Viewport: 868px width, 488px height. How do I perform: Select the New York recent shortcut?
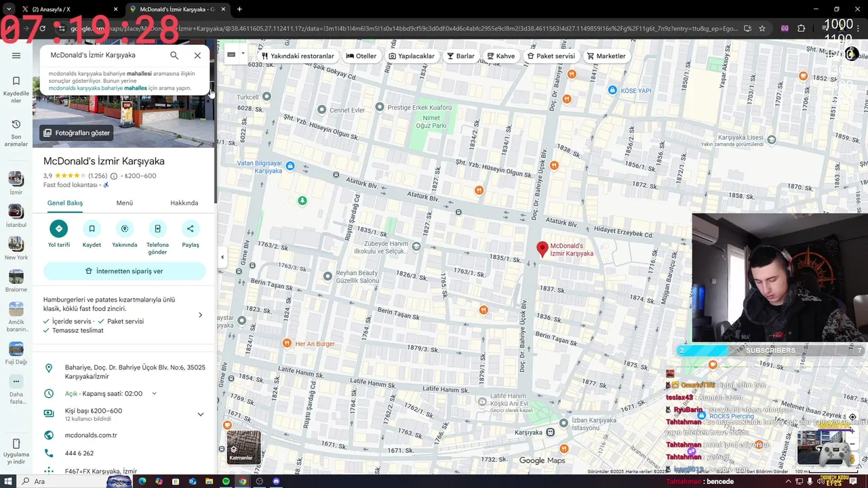point(16,248)
